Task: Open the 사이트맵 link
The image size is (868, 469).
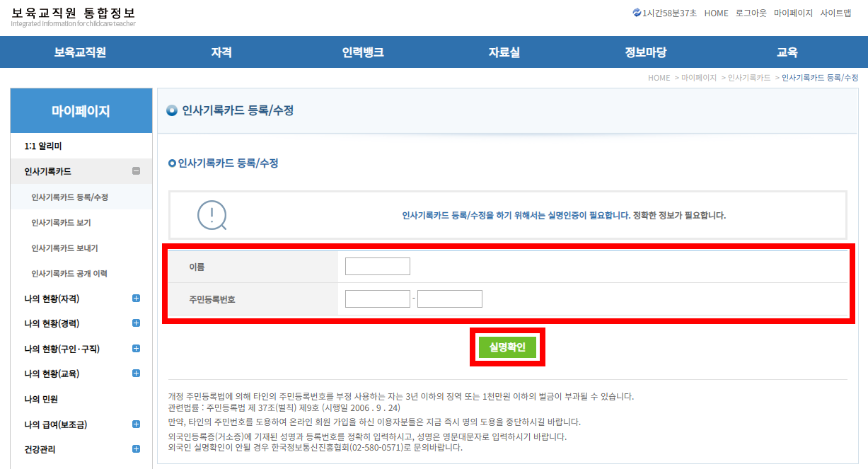Action: click(x=835, y=13)
